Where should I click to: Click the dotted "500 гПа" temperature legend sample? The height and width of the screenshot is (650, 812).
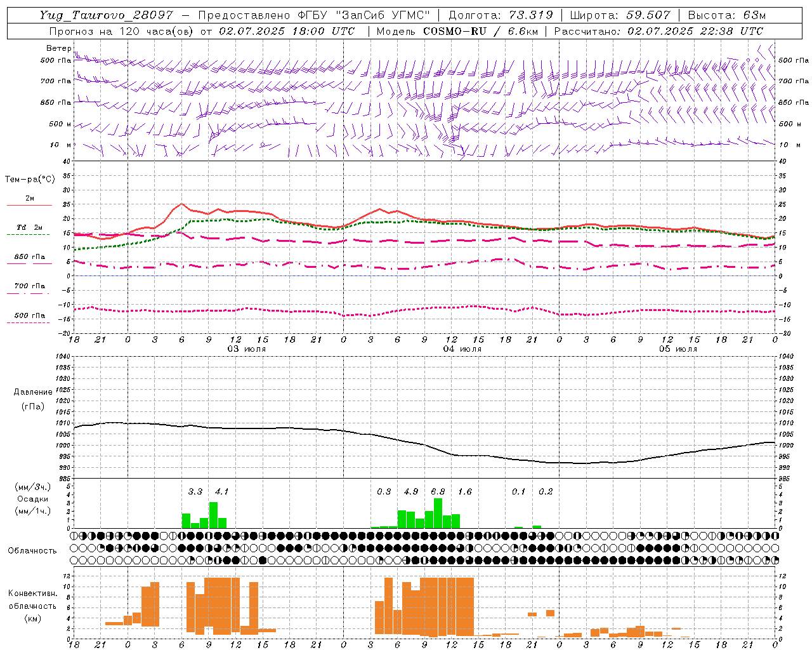(28, 322)
